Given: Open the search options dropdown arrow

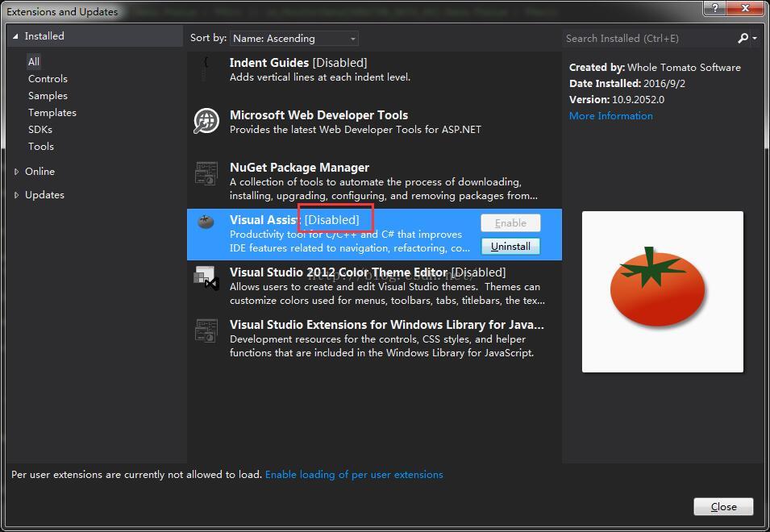Looking at the screenshot, I should click(755, 38).
